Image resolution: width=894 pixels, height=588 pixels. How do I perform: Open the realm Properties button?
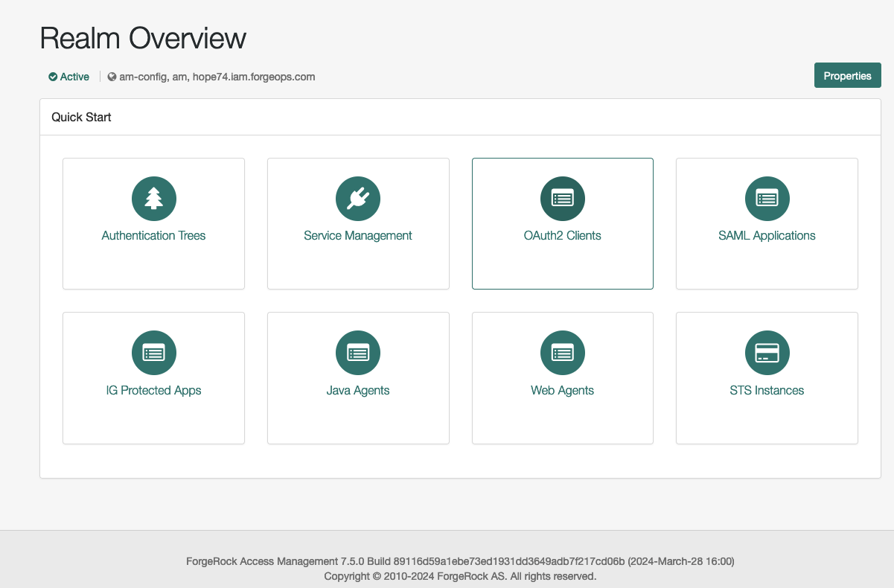[x=847, y=76]
